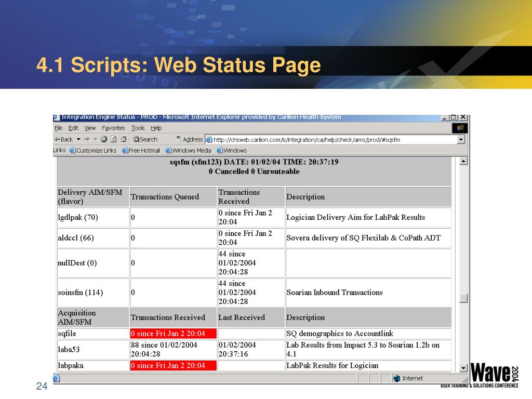Minimize the Internet Explorer window

[x=445, y=117]
